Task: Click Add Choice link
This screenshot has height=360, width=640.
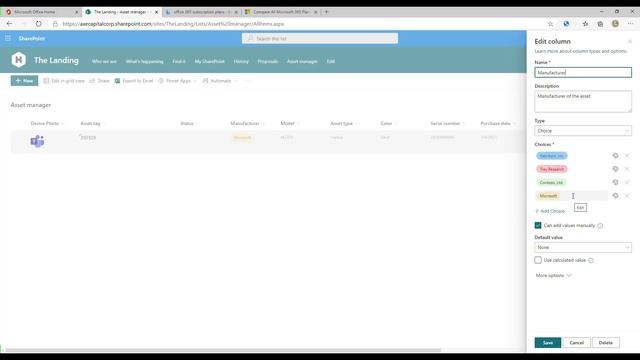Action: (550, 211)
